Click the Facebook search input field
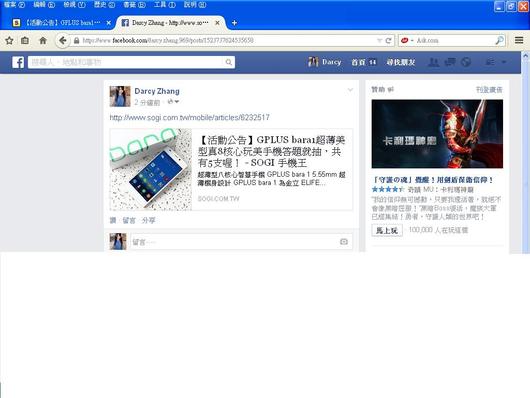The image size is (530, 398). pyautogui.click(x=131, y=62)
